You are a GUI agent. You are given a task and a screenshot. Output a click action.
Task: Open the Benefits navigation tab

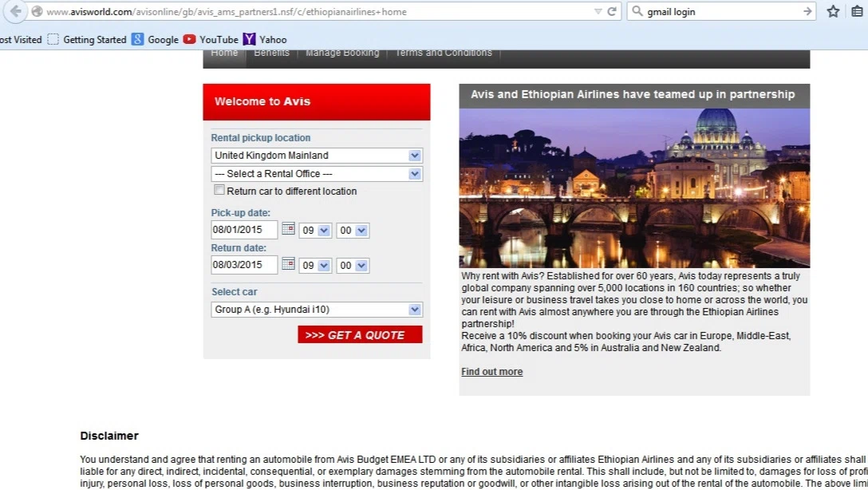point(272,53)
